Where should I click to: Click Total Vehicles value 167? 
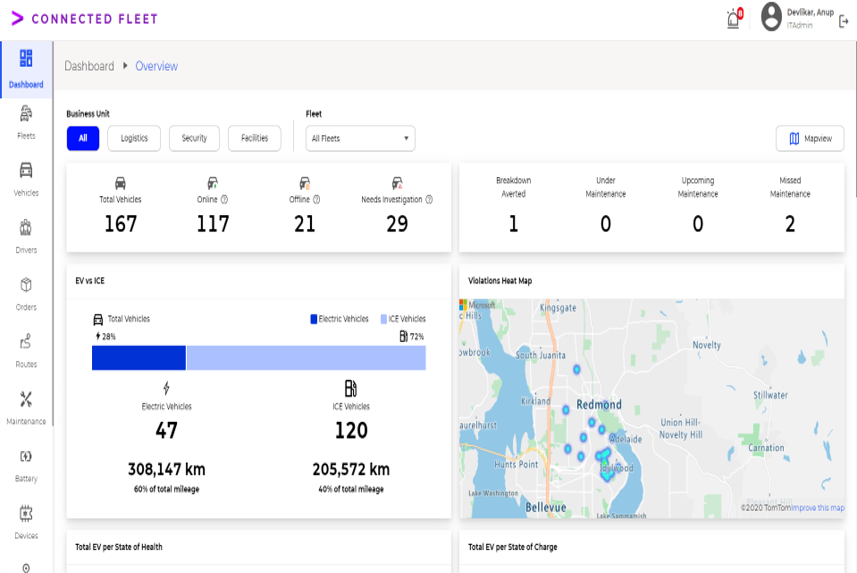click(120, 224)
